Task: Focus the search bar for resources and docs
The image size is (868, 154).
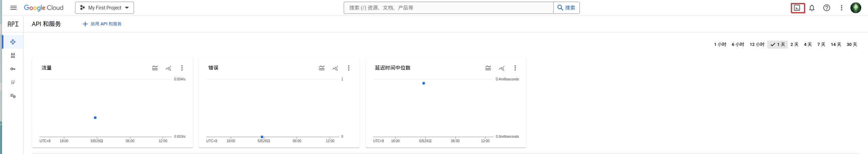Action: click(449, 8)
